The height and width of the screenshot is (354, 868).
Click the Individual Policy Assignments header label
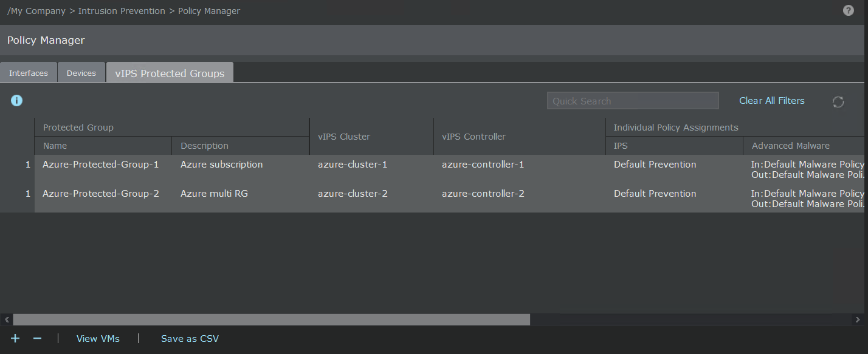[676, 128]
